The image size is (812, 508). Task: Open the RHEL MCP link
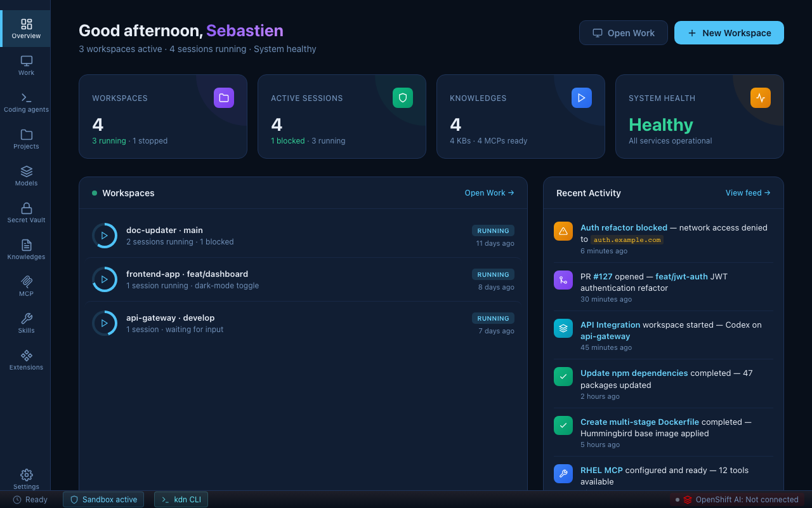tap(601, 470)
